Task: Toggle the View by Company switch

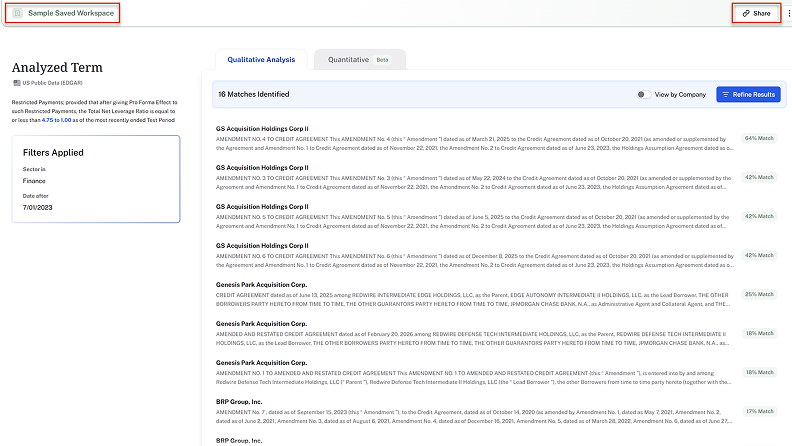Action: coord(644,94)
